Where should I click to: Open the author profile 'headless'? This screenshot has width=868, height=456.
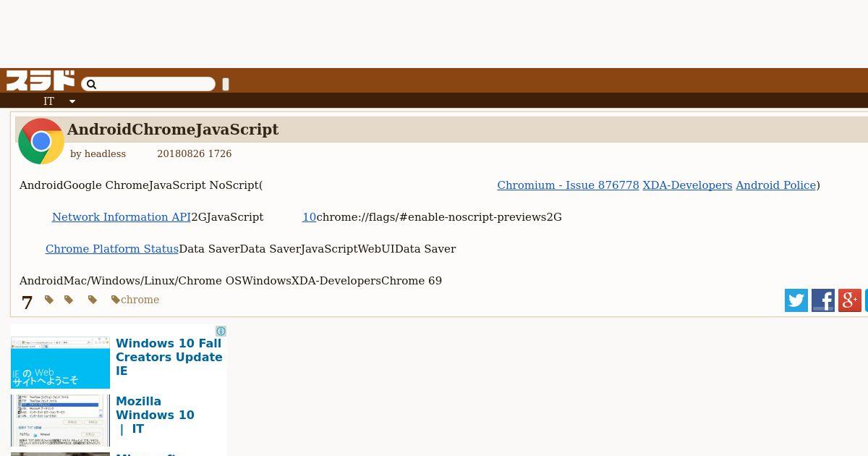tap(105, 154)
